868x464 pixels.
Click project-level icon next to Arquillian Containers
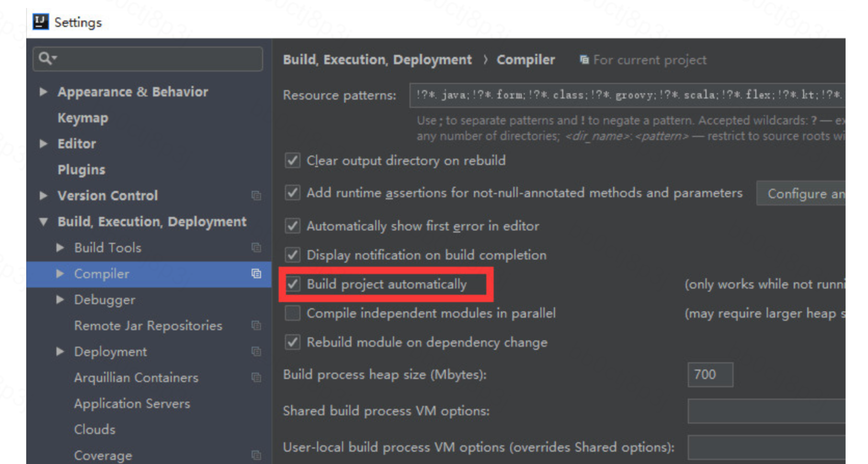click(x=256, y=377)
